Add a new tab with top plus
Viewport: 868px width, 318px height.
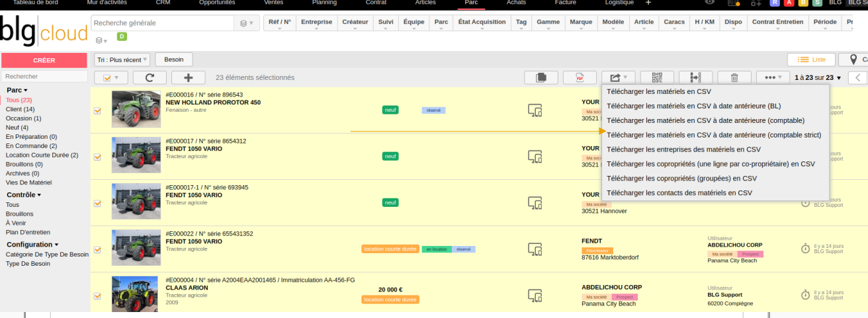pos(648,3)
